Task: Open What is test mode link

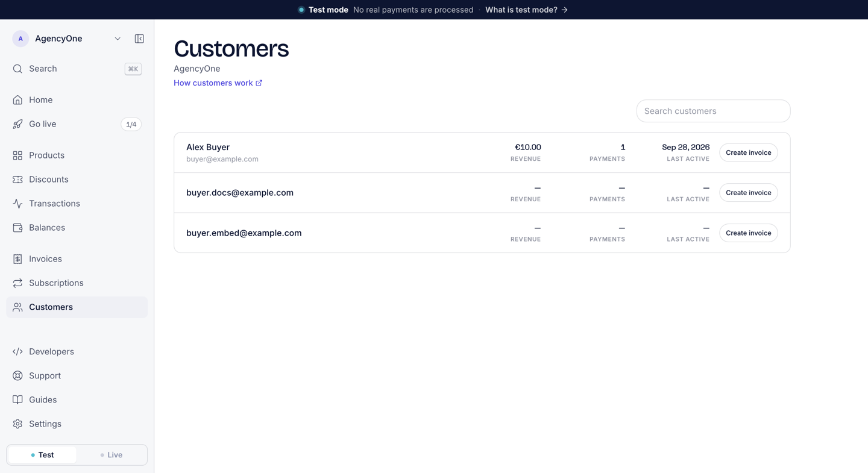Action: coord(526,10)
